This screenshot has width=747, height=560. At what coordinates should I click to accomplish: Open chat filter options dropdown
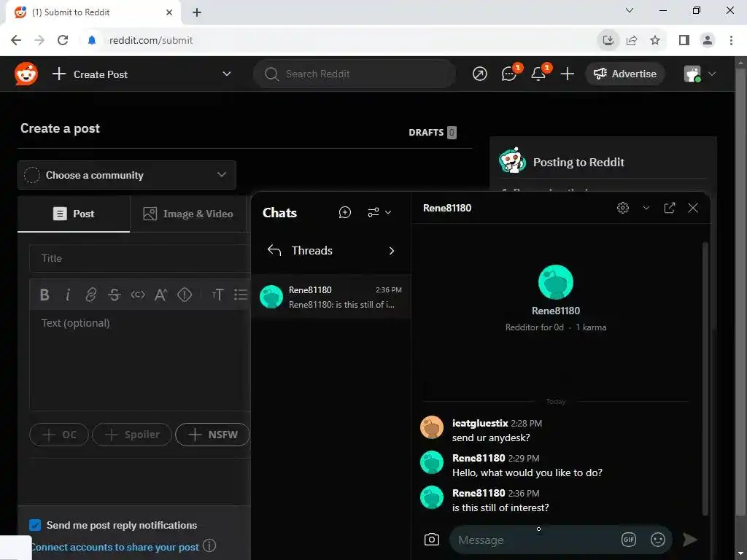pyautogui.click(x=379, y=212)
